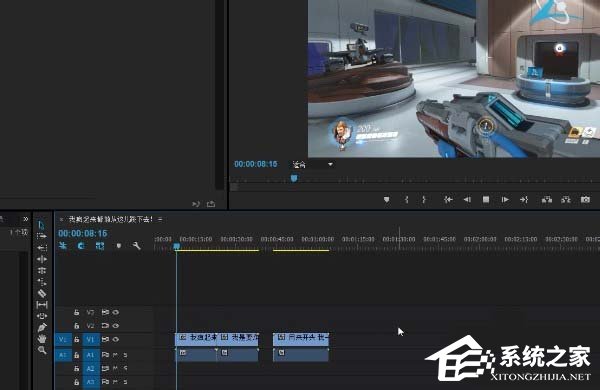Mute audio track A1

[x=116, y=355]
